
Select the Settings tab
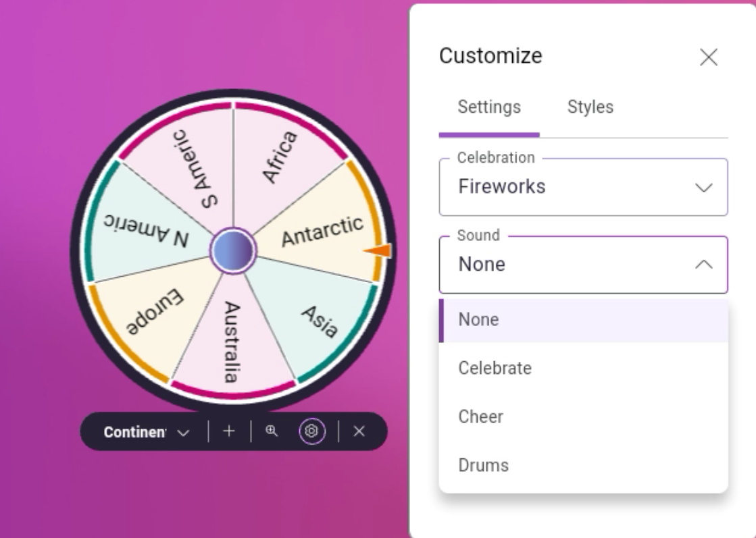(489, 107)
